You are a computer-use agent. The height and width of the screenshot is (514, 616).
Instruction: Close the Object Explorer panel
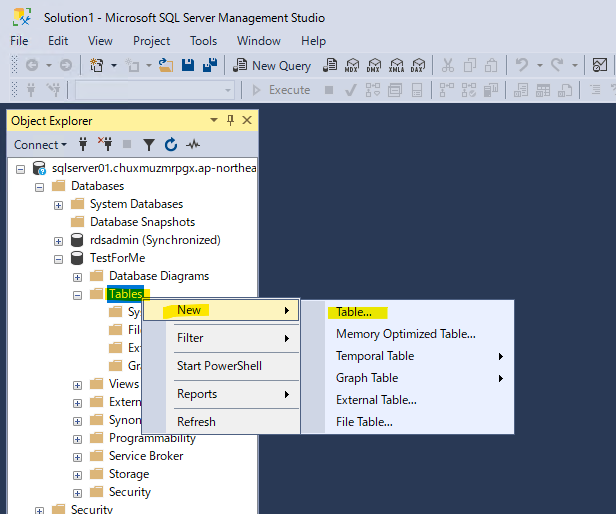(247, 120)
